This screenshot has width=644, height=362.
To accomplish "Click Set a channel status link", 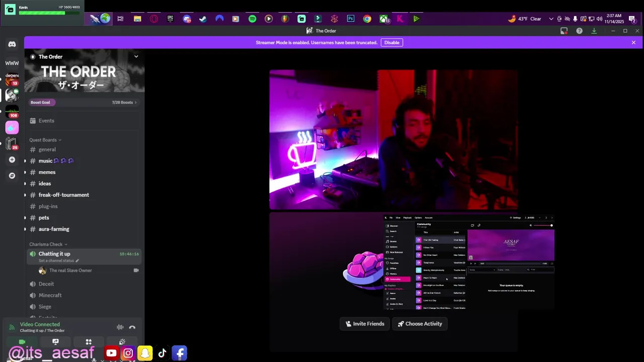I will pyautogui.click(x=58, y=260).
